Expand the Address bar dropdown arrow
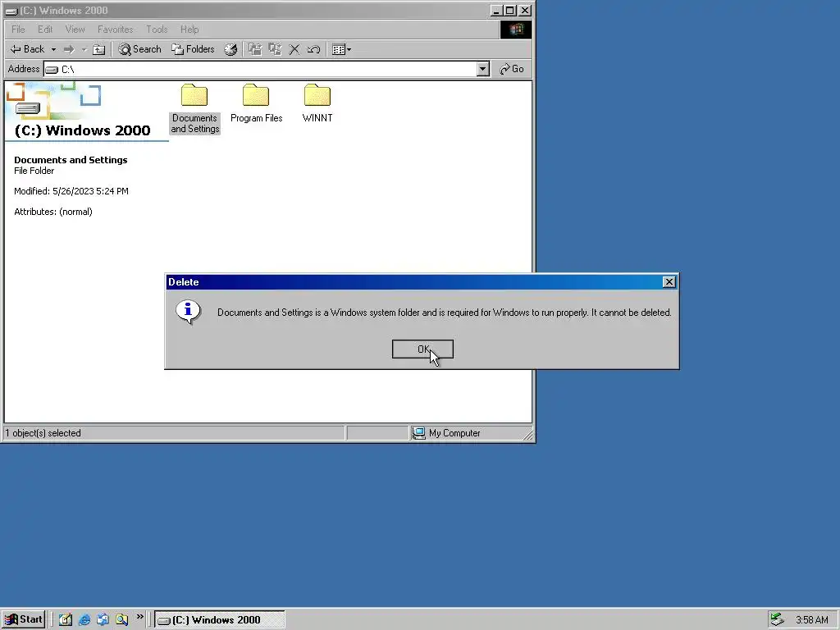This screenshot has width=840, height=630. (482, 69)
